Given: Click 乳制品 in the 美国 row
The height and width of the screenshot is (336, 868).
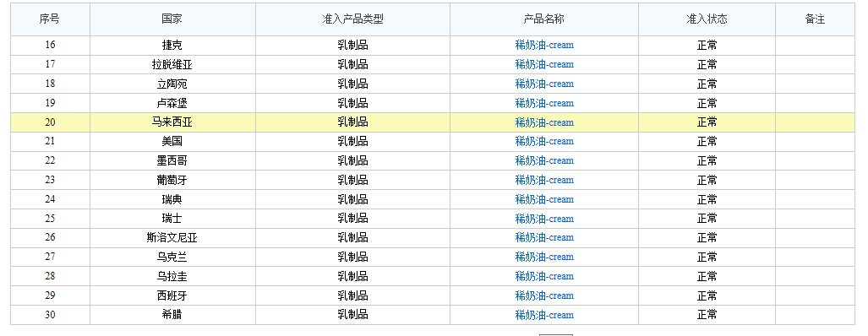Looking at the screenshot, I should [352, 142].
